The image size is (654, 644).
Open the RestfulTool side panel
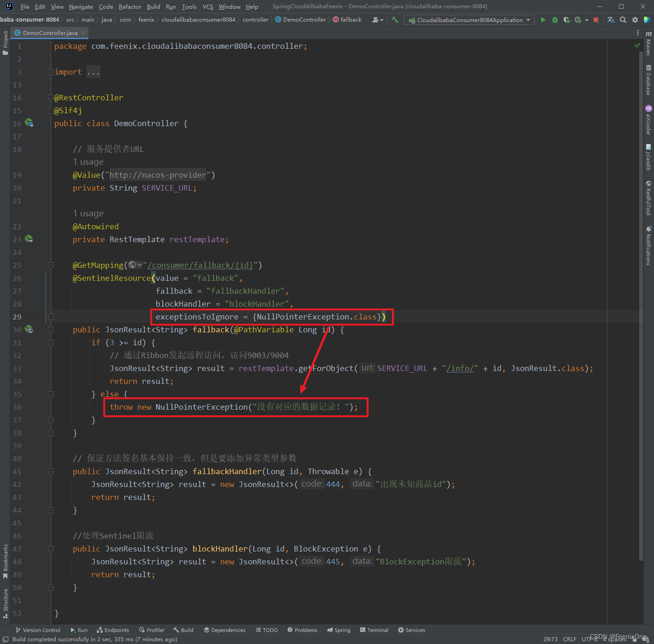pyautogui.click(x=648, y=197)
